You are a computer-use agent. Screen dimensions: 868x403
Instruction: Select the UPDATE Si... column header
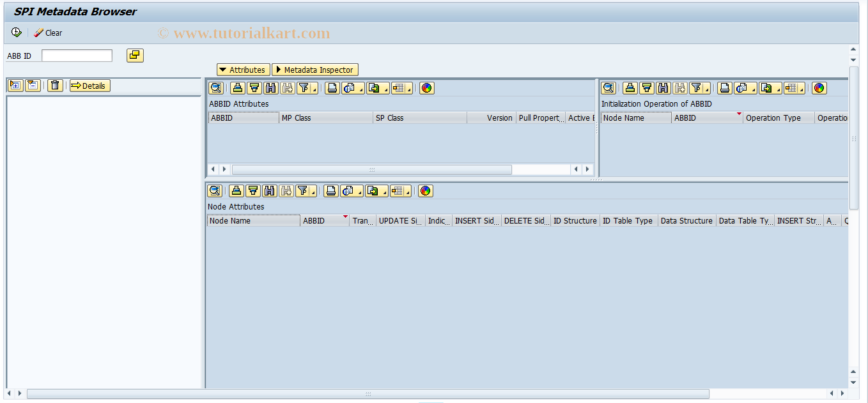[x=401, y=221]
